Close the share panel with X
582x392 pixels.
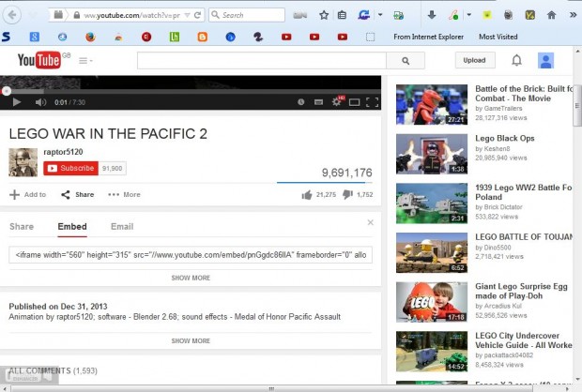370,222
